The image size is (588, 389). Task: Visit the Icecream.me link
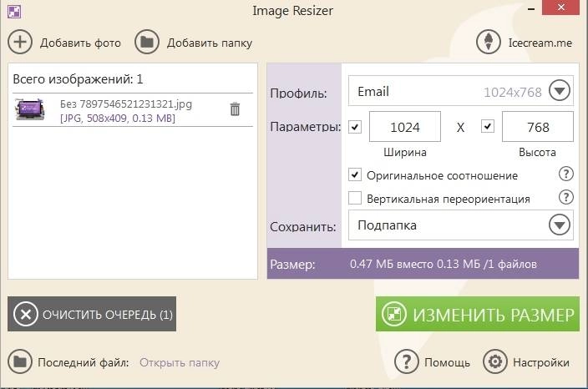click(x=540, y=43)
